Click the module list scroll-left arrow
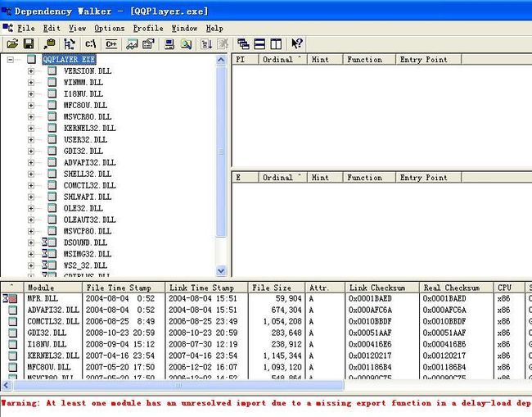Viewport: 532px width, 417px height. (x=7, y=385)
